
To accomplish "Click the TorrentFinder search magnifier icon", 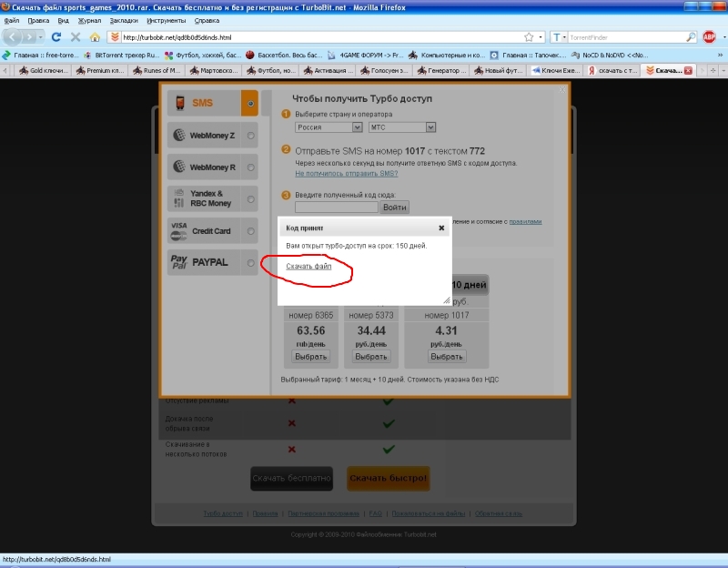I will coord(691,37).
